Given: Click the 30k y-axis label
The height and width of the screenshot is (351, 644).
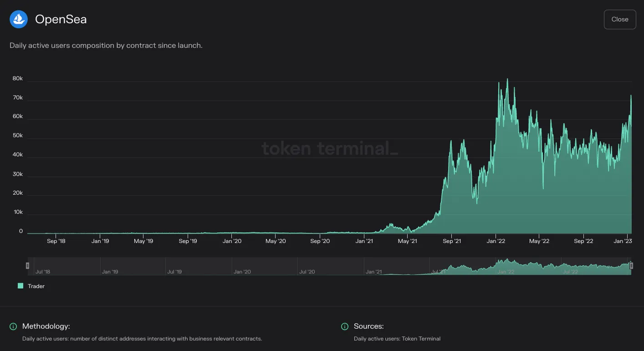Looking at the screenshot, I should pos(18,174).
